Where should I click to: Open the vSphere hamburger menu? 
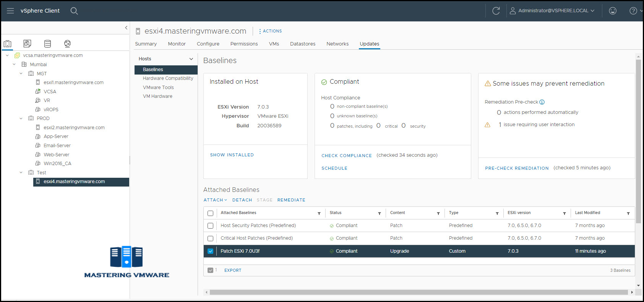click(10, 11)
